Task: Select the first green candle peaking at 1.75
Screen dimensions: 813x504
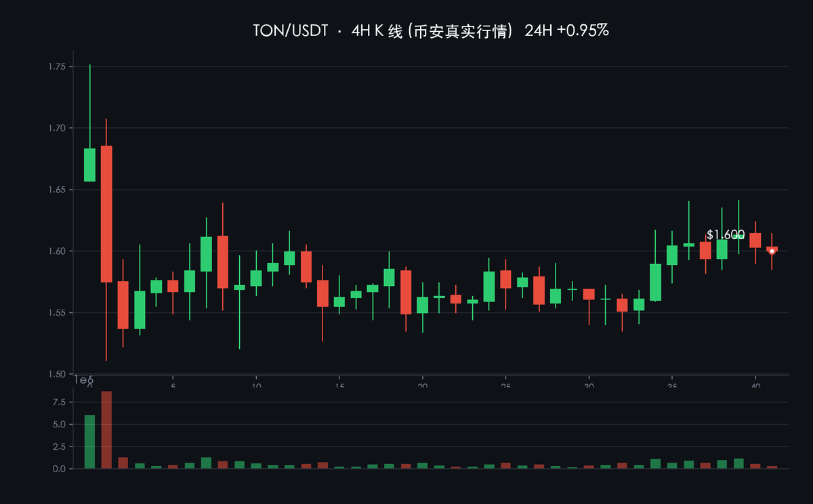Action: point(89,165)
